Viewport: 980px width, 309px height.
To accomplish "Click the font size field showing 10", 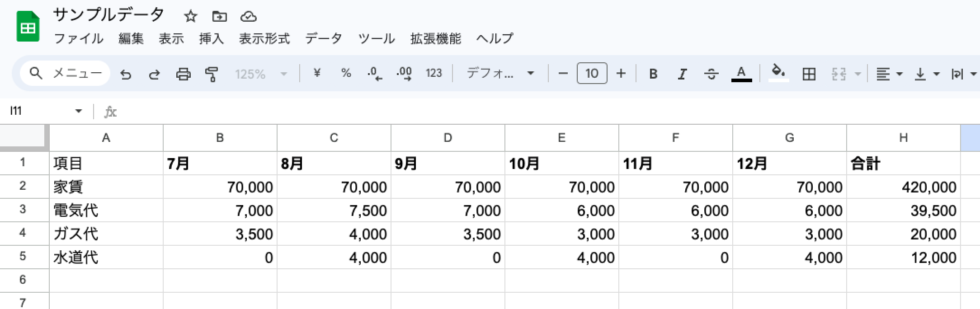I will tap(592, 73).
